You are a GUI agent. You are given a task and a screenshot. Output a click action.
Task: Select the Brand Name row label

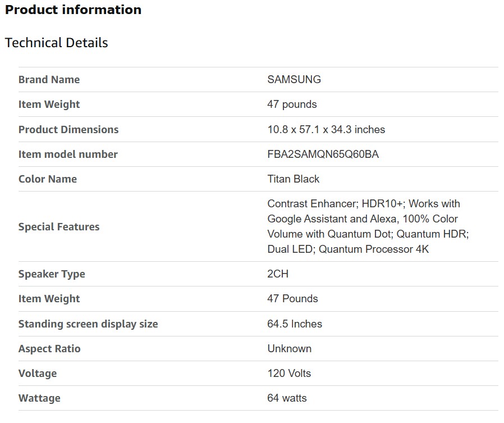[x=49, y=80]
